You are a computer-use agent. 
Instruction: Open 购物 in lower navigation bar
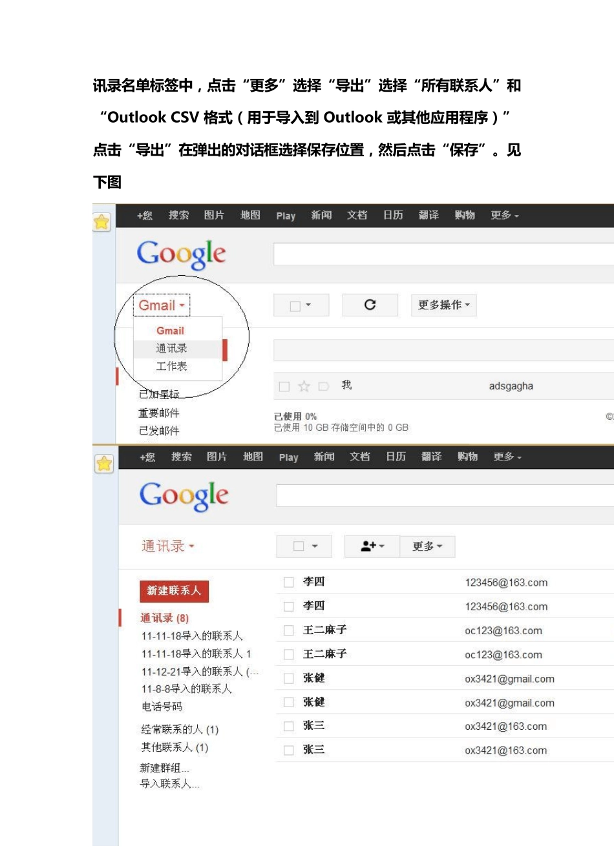click(467, 457)
